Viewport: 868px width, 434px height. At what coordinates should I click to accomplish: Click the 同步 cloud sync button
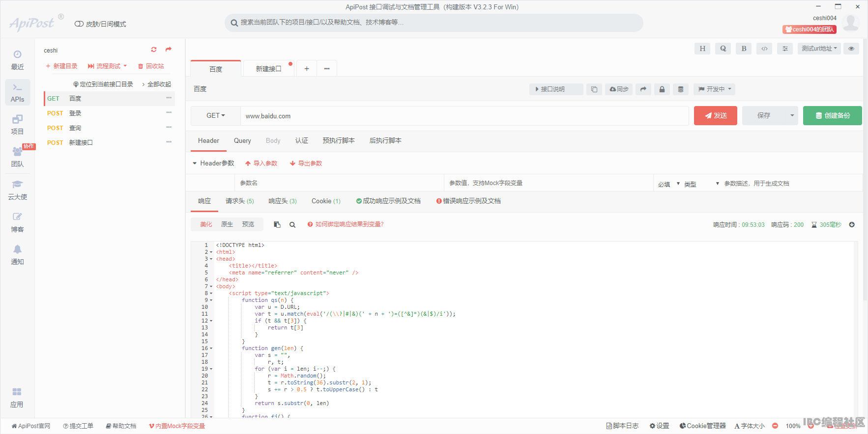click(619, 89)
